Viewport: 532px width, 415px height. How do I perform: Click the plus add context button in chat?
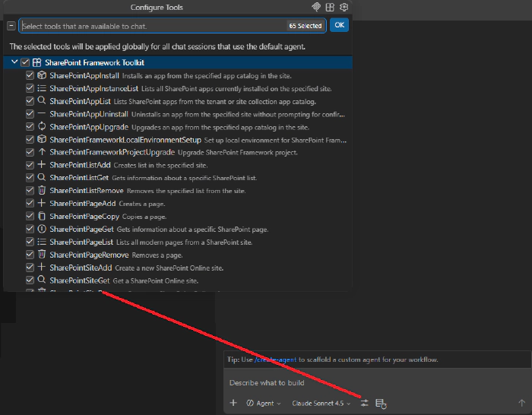coord(233,403)
